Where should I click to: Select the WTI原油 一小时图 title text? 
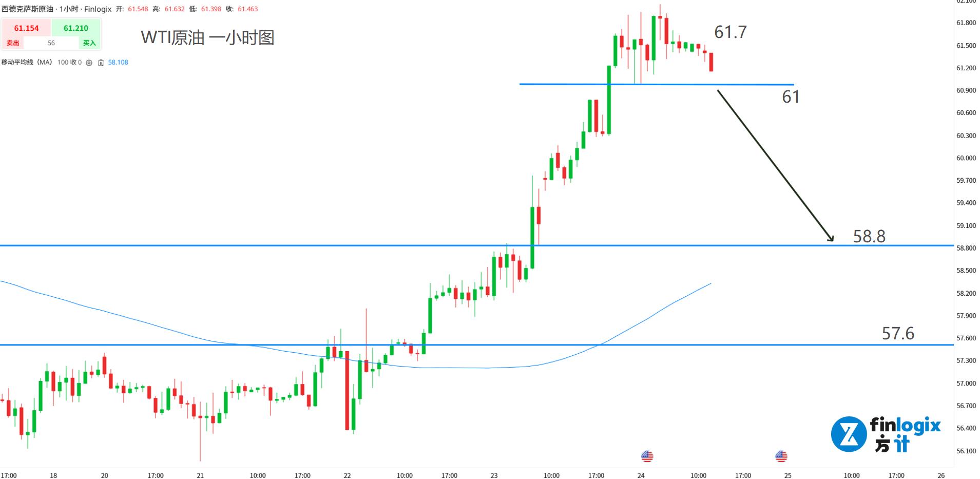click(207, 37)
